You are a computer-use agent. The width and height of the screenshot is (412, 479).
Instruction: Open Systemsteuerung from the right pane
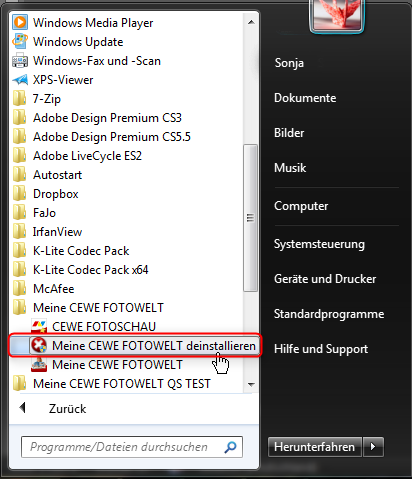319,244
